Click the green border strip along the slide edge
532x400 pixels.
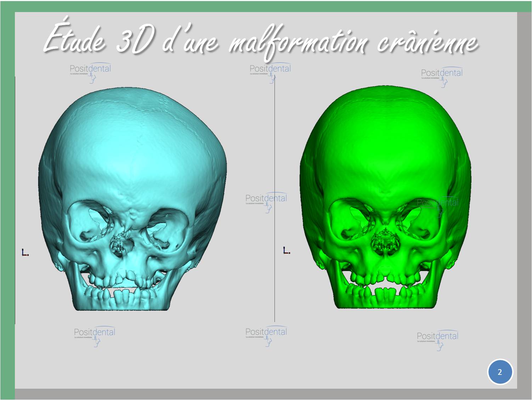point(7,213)
